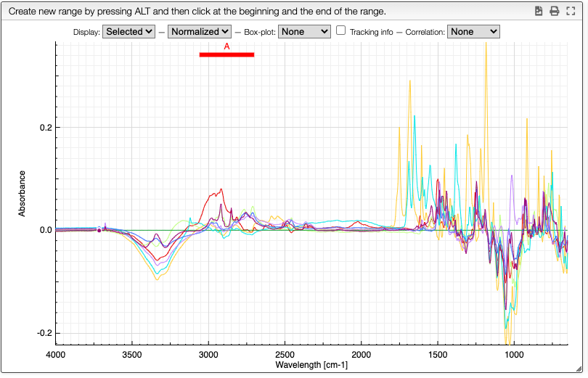Click the 'Create new range' instruction text
This screenshot has height=378, width=588.
[x=197, y=11]
